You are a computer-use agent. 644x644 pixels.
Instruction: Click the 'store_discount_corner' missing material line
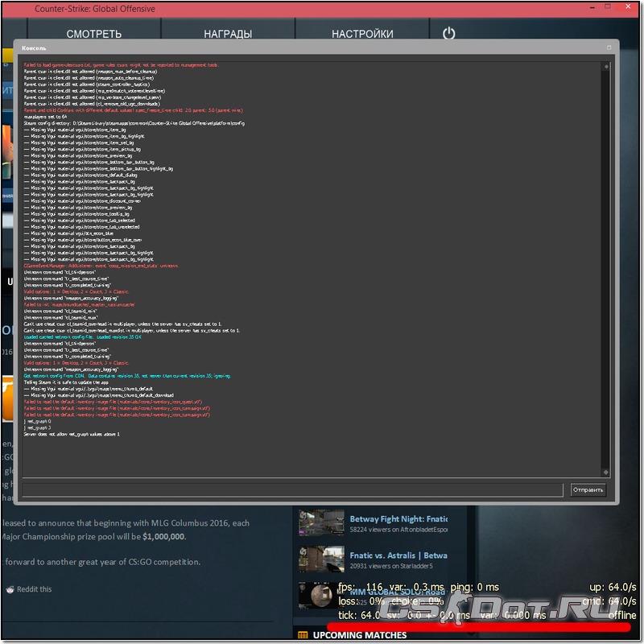(x=82, y=200)
